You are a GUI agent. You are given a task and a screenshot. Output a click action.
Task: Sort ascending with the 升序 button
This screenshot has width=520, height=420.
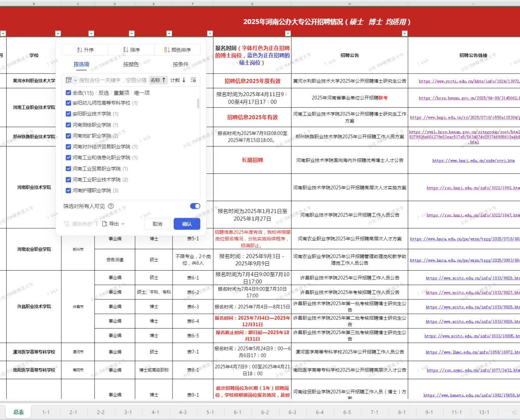(x=86, y=50)
